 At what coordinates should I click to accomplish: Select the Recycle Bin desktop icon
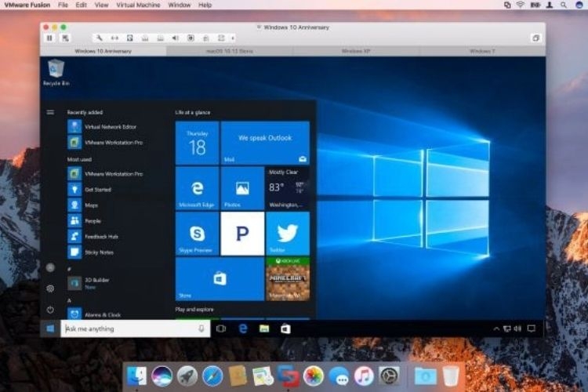[56, 72]
